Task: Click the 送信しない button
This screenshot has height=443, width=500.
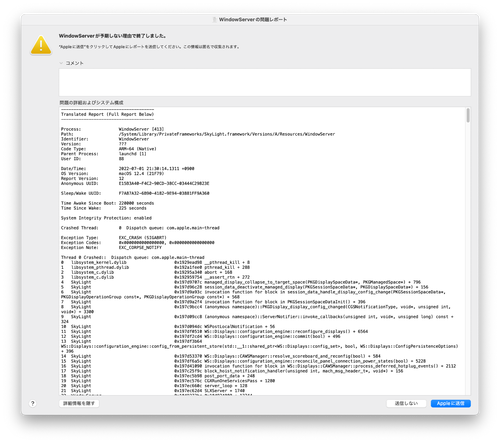Action: tap(406, 403)
